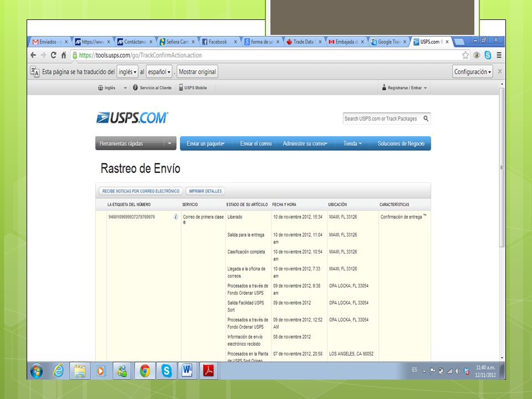Bookmark page with star icon
Screen dimensions: 532x399
click(x=465, y=55)
